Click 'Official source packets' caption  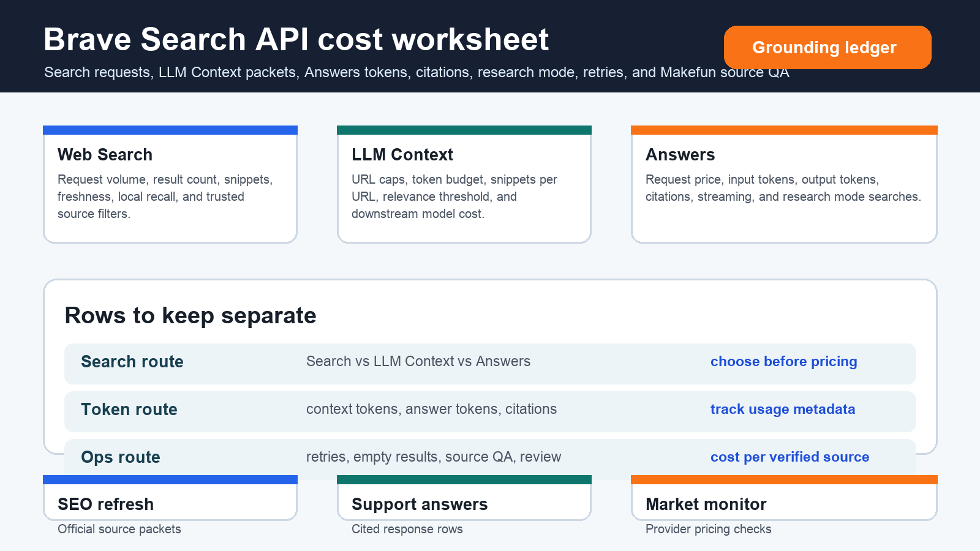(119, 529)
